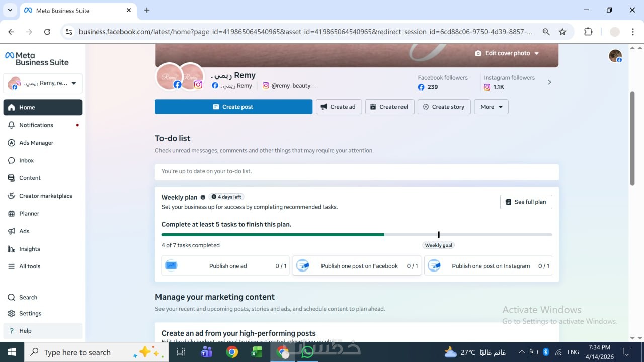Screen dimensions: 644x362
Task: Open Content section in sidebar
Action: click(43, 178)
